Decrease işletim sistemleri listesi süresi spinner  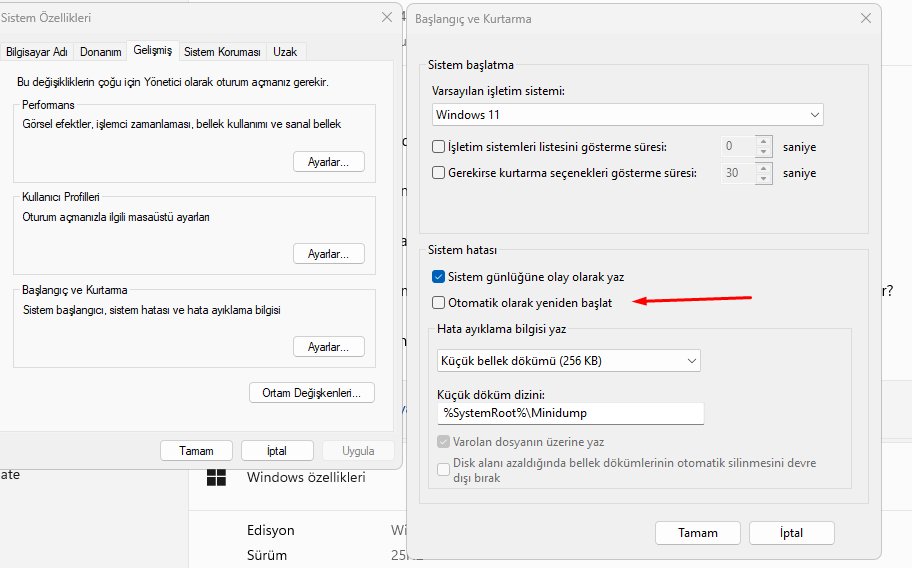pos(764,152)
